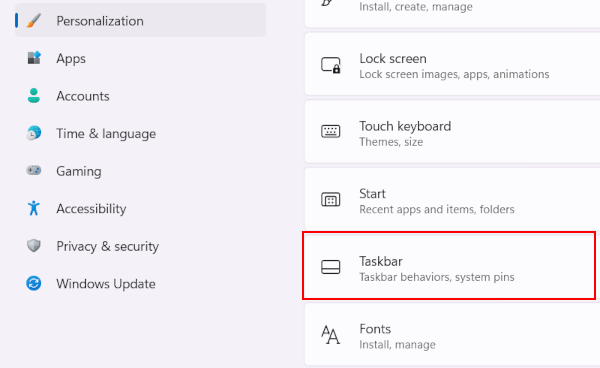Click the Taskbar icon in settings list

(x=331, y=267)
